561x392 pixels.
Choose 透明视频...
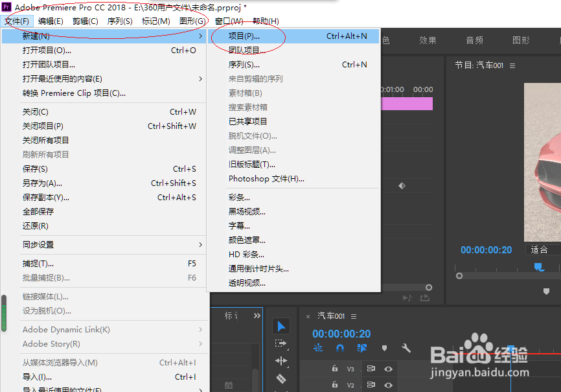click(293, 283)
